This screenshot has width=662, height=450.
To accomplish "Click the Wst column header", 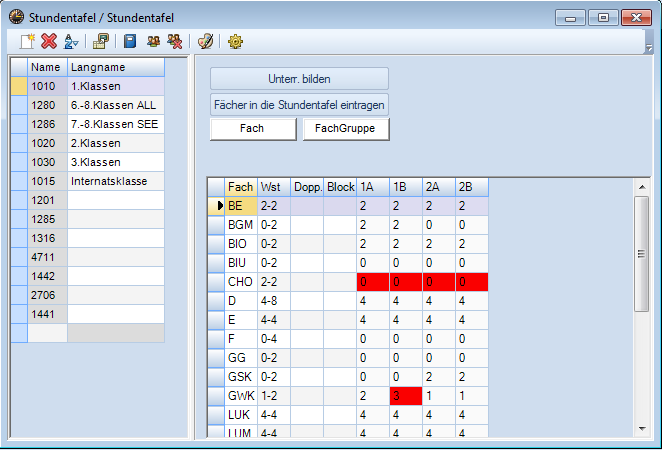I will pos(271,187).
